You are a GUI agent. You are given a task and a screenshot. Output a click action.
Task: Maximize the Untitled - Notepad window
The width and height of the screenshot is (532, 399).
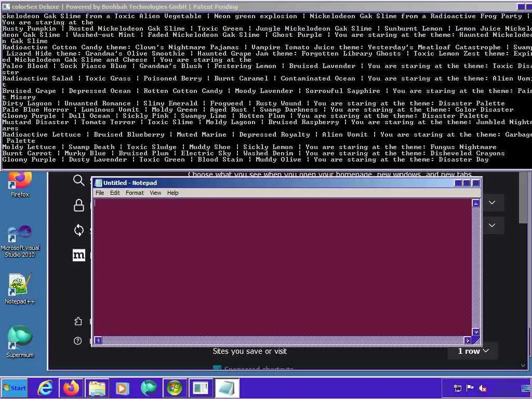click(x=467, y=183)
